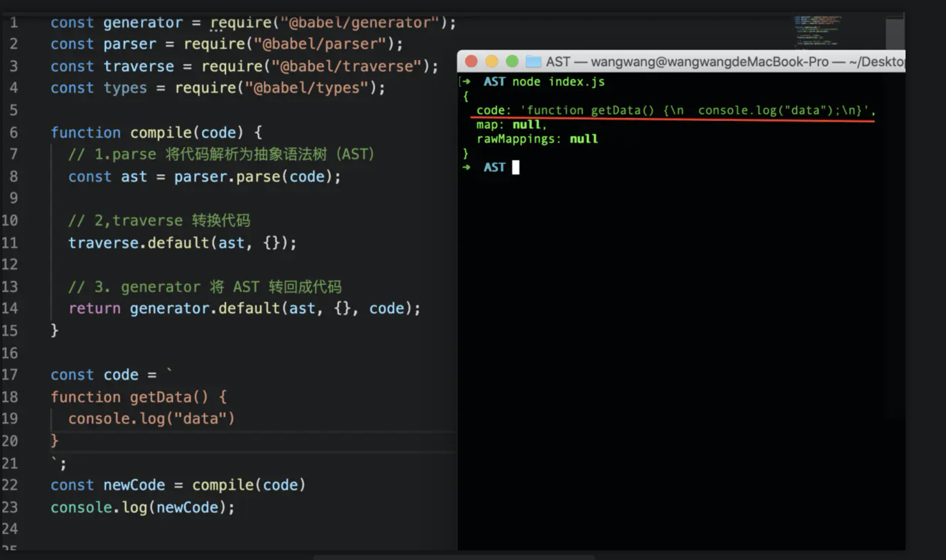Minimize the terminal with the yellow button
This screenshot has width=946, height=560.
[x=492, y=62]
